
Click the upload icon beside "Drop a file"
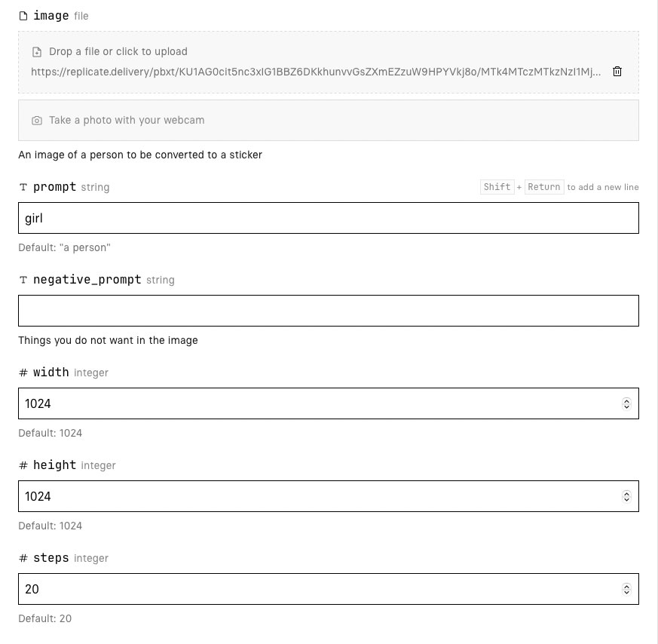coord(37,52)
